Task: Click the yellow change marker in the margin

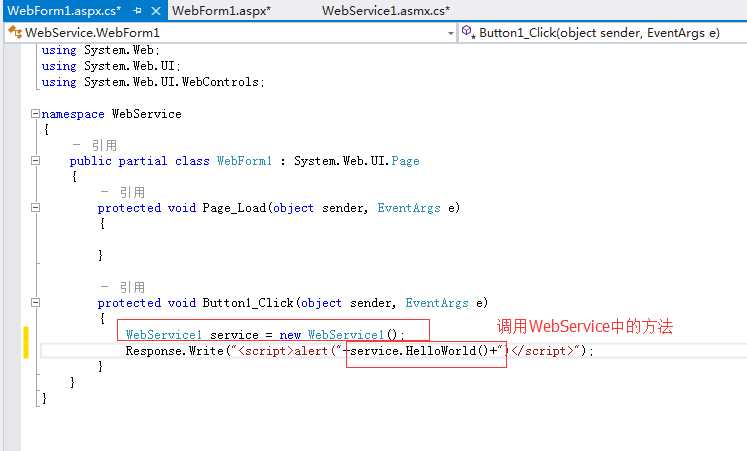Action: 26,342
